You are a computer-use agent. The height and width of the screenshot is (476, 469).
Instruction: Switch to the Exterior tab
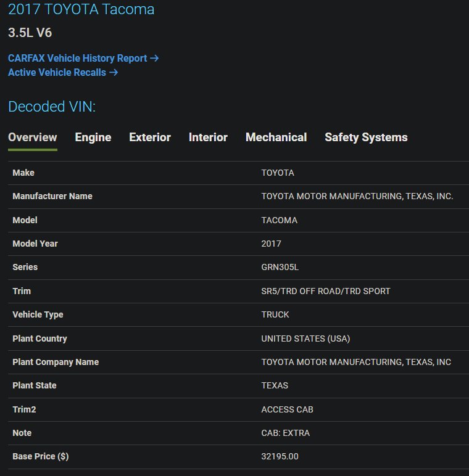pos(150,137)
